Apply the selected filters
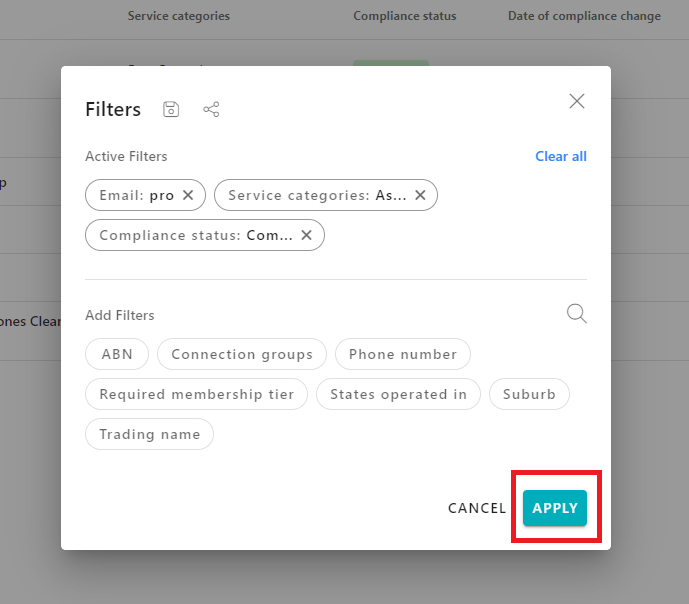Image resolution: width=689 pixels, height=604 pixels. (555, 508)
